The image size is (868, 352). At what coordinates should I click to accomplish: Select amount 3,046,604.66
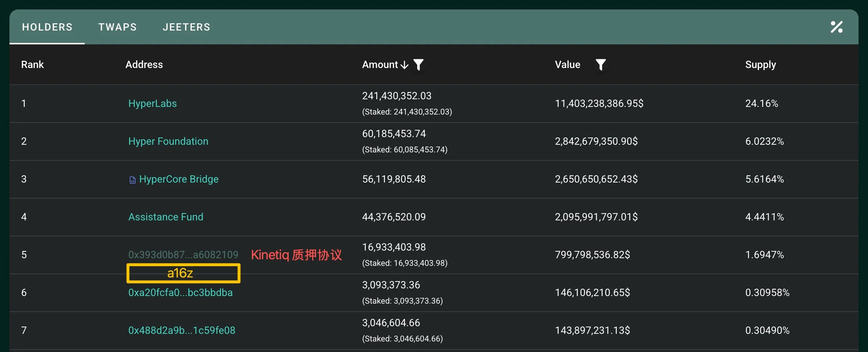coord(391,323)
